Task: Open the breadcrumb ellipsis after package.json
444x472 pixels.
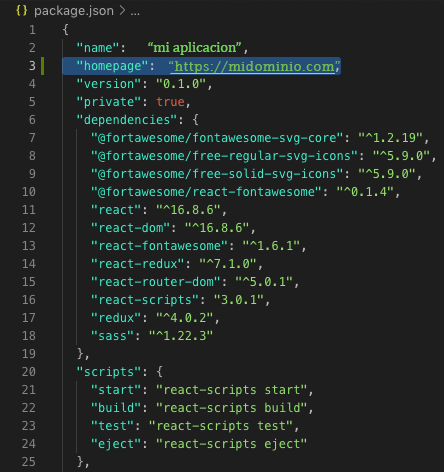Action: [x=135, y=12]
